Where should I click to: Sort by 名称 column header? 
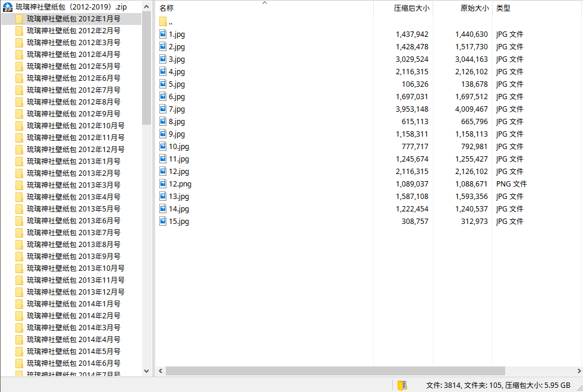pyautogui.click(x=167, y=8)
